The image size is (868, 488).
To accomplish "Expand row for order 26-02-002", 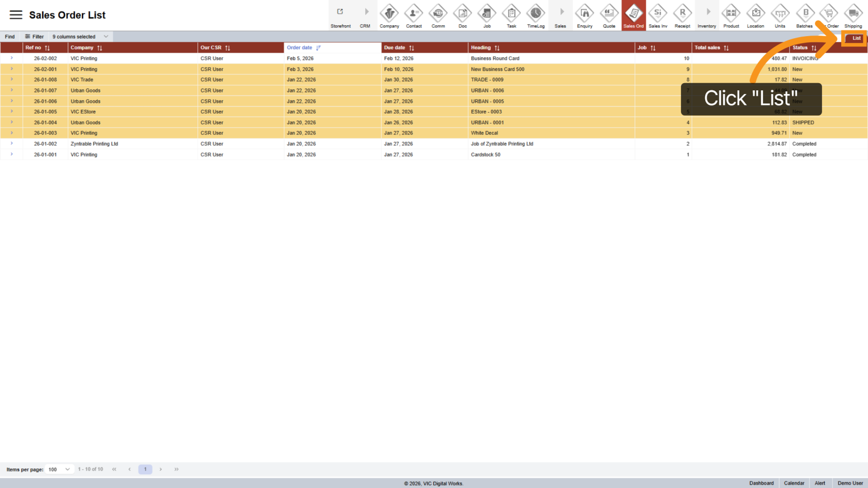I will point(11,58).
